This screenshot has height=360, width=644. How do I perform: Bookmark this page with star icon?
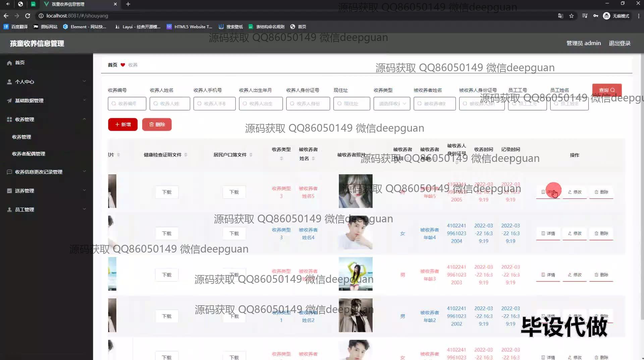pyautogui.click(x=572, y=16)
